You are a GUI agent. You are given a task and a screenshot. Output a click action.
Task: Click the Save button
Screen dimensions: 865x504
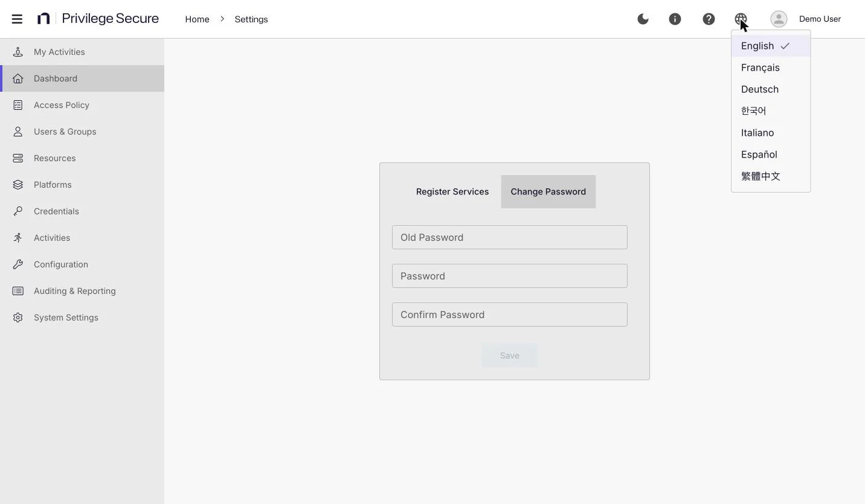pos(510,356)
